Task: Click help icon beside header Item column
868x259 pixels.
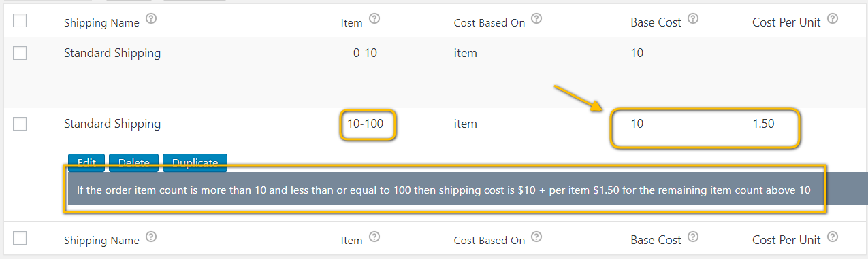Action: pyautogui.click(x=374, y=20)
